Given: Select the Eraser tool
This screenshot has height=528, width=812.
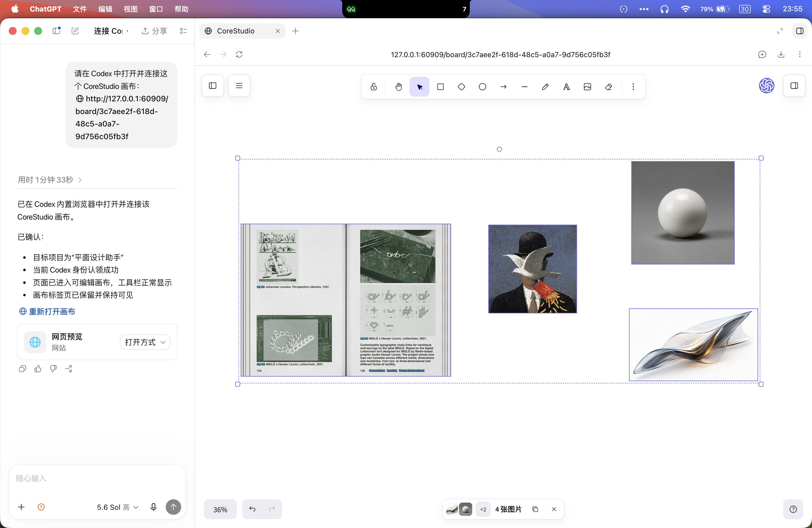Looking at the screenshot, I should [608, 87].
